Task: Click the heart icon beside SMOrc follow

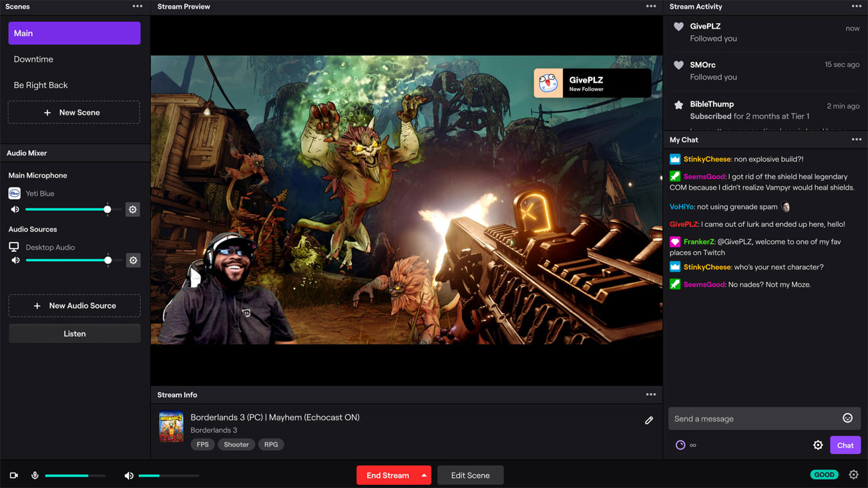Action: pyautogui.click(x=678, y=65)
